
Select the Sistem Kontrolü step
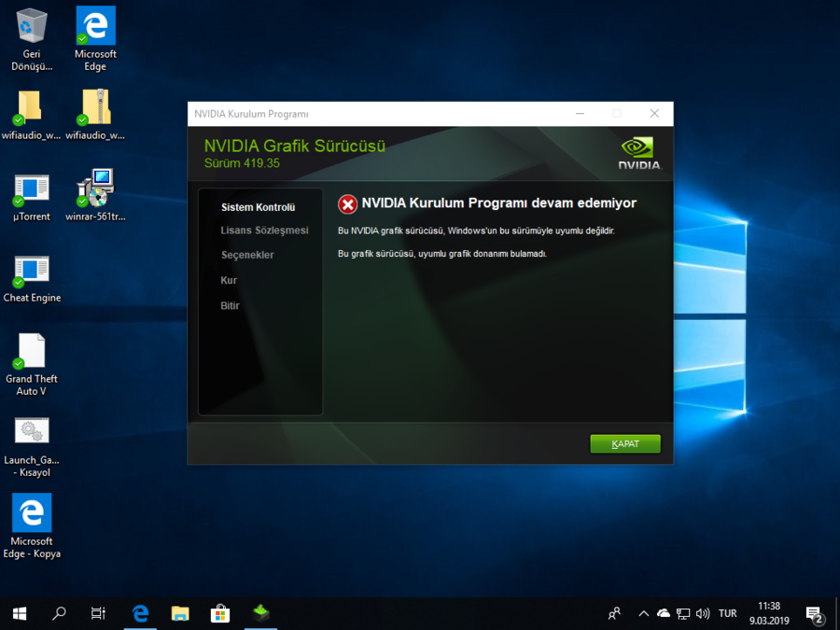[259, 207]
